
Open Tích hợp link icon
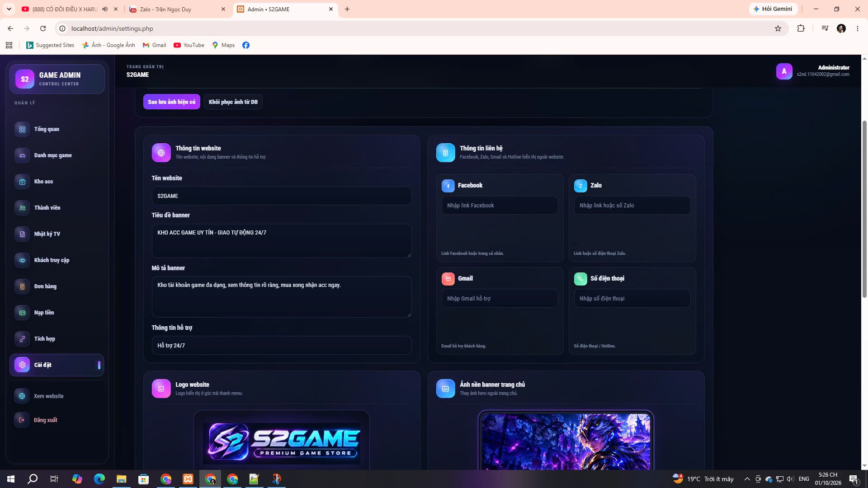pyautogui.click(x=22, y=339)
